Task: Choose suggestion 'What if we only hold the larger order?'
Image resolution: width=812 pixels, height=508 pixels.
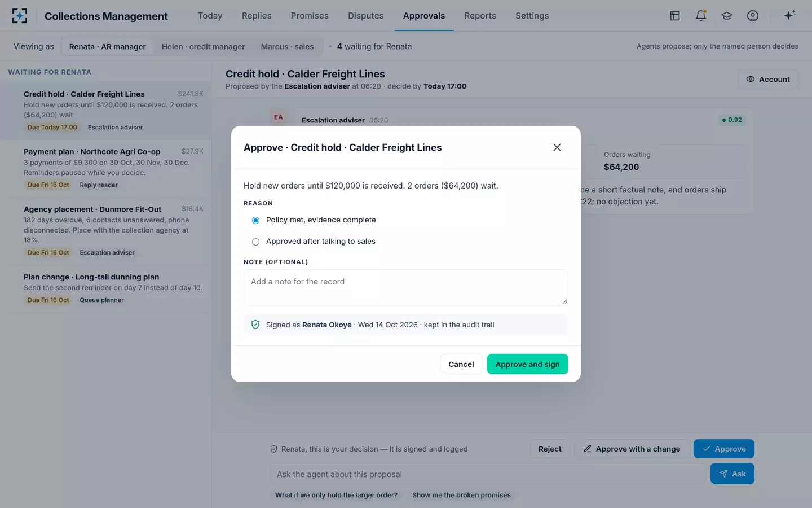Action: point(336,495)
